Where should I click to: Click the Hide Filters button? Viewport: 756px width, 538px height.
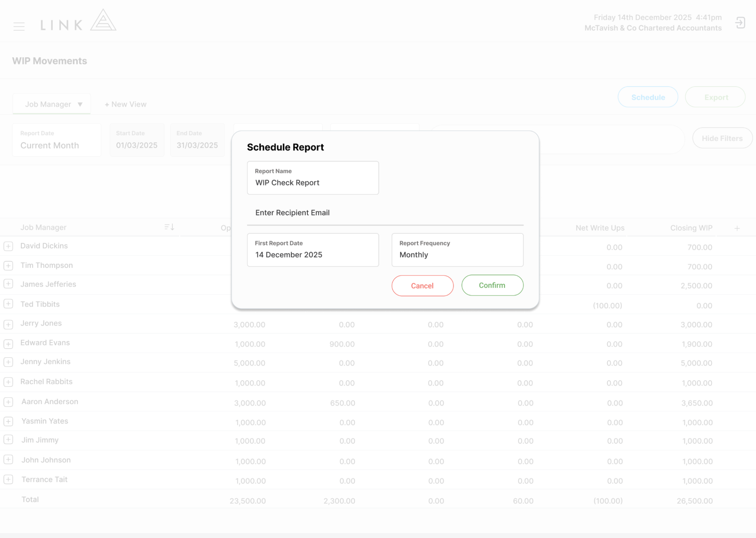722,138
